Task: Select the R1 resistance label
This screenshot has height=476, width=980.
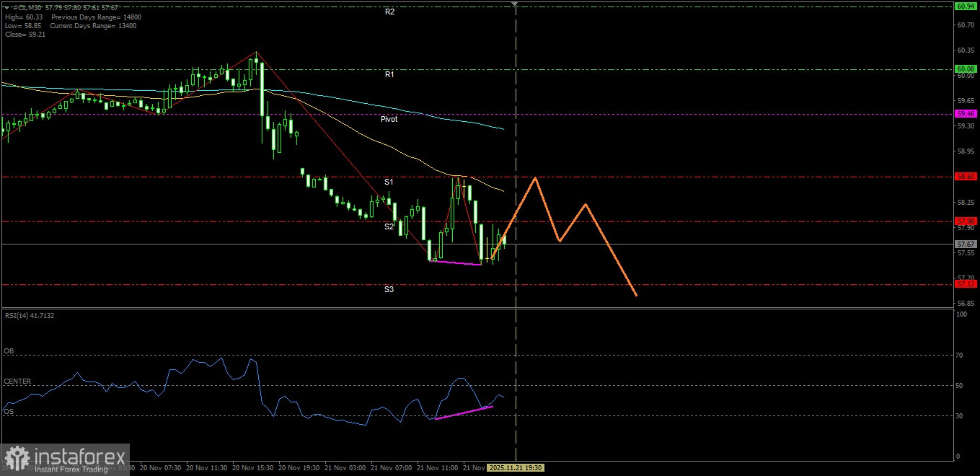Action: tap(389, 74)
